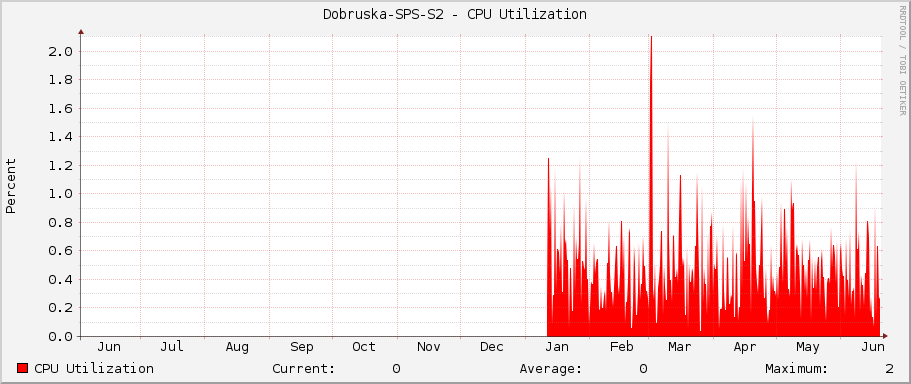Click the 'Apr' month label on the time axis
The height and width of the screenshot is (384, 911).
click(744, 347)
